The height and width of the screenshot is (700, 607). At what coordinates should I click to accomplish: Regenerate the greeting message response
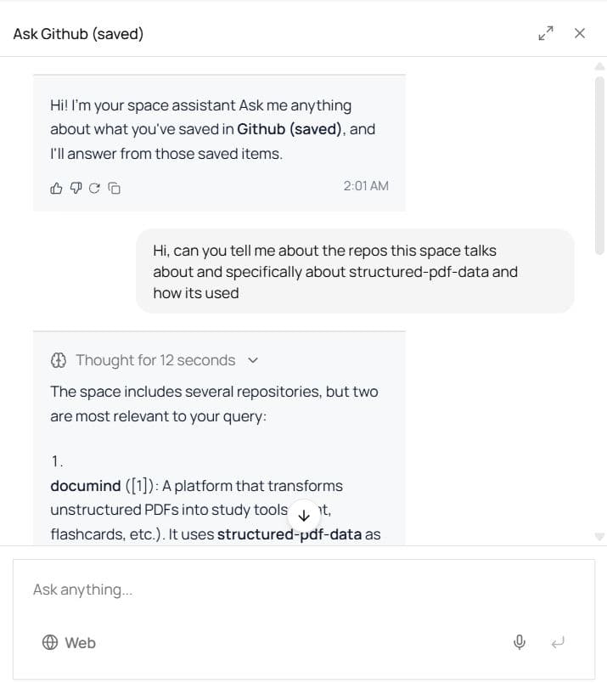94,189
